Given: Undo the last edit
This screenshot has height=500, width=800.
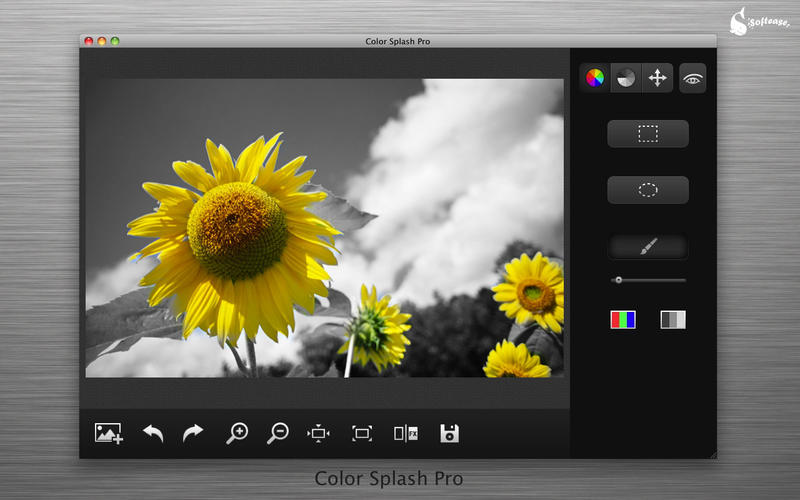Looking at the screenshot, I should 153,433.
